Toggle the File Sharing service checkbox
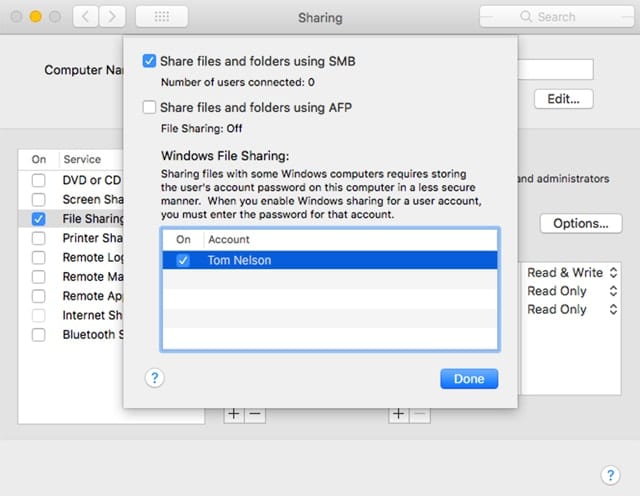This screenshot has height=496, width=640. coord(38,219)
